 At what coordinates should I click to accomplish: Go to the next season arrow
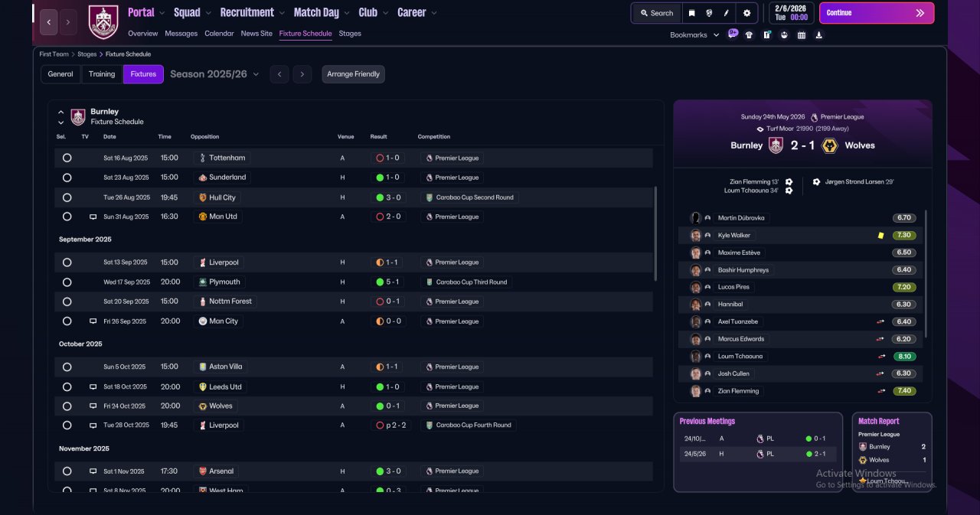coord(302,74)
